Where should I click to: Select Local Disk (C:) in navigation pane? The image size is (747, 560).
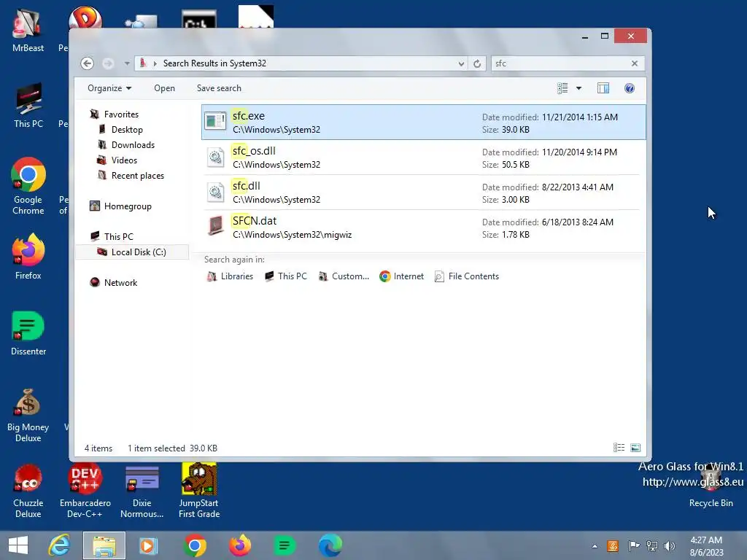pos(132,252)
